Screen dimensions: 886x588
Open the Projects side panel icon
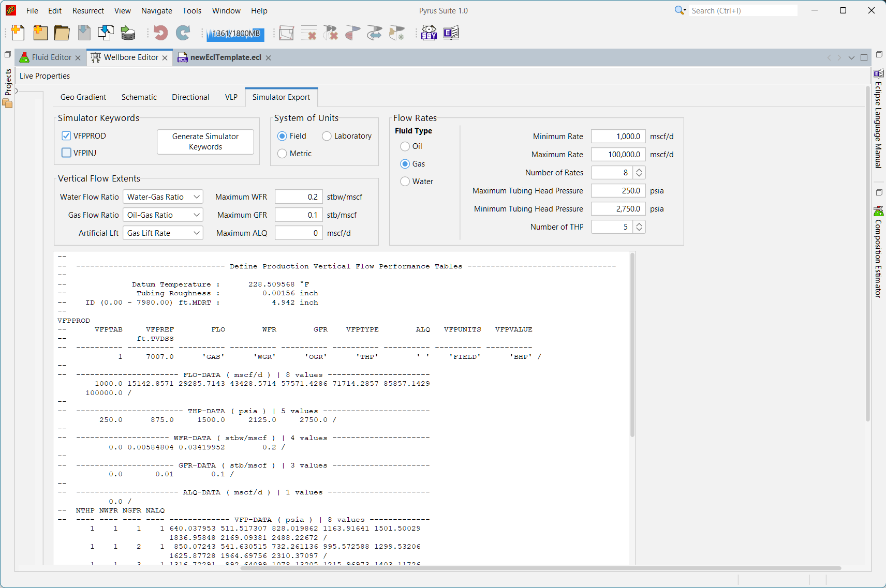click(7, 102)
